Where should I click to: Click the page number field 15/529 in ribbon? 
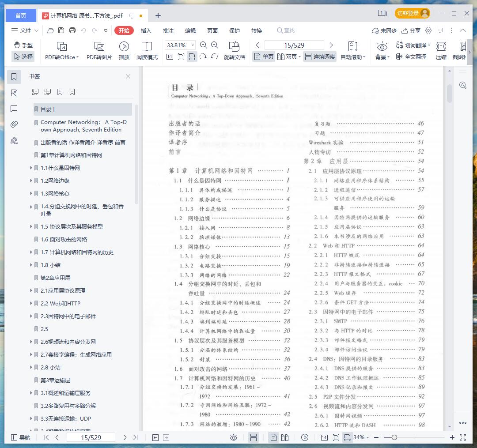tap(294, 45)
